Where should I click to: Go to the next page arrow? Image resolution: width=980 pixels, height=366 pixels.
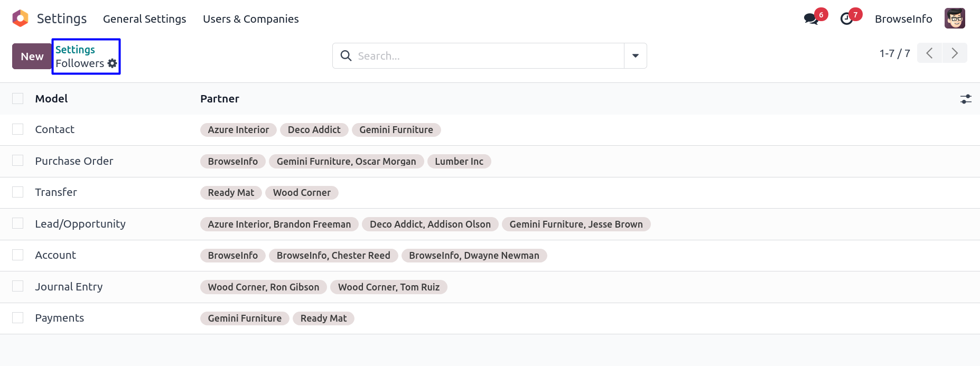click(x=955, y=53)
